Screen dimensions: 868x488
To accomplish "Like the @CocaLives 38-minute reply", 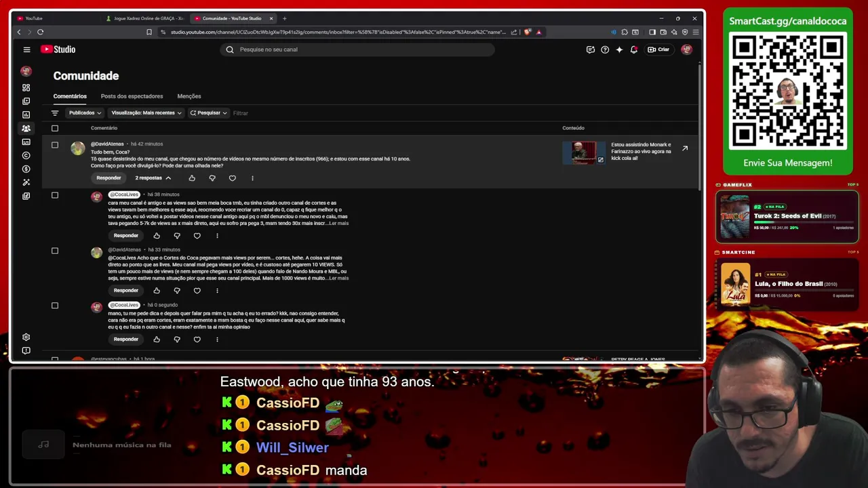I will tap(157, 236).
